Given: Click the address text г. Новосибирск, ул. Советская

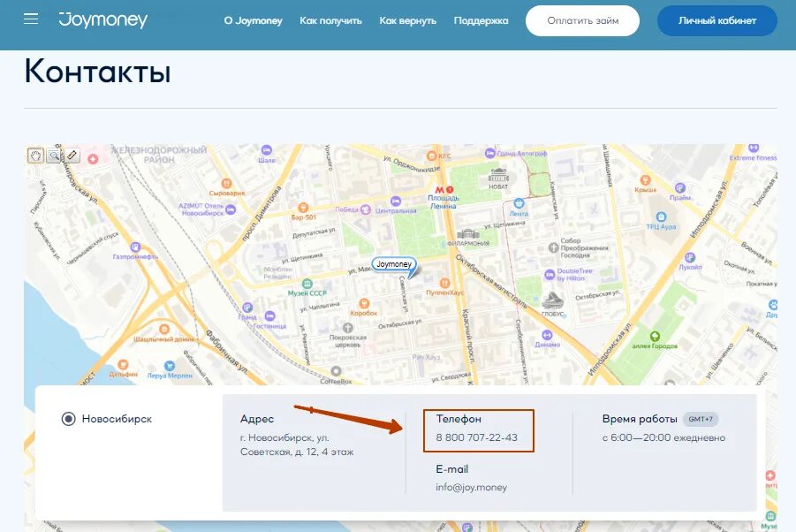Looking at the screenshot, I should click(x=297, y=445).
